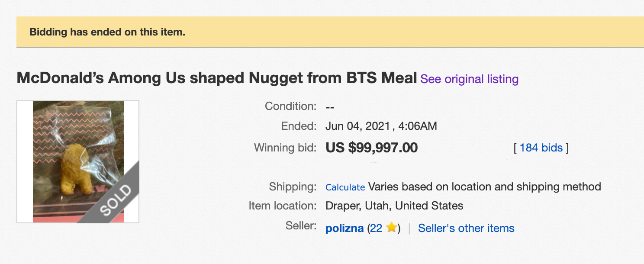Click the seller feedback score 22
The width and height of the screenshot is (644, 264).
(x=376, y=228)
